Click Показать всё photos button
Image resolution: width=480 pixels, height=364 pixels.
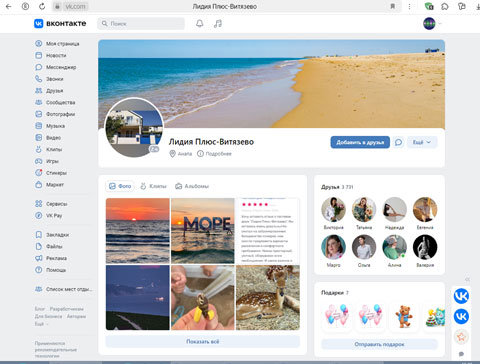click(203, 342)
